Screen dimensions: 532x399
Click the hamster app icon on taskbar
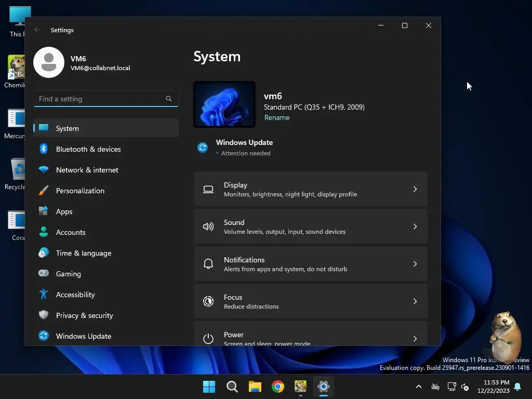301,386
